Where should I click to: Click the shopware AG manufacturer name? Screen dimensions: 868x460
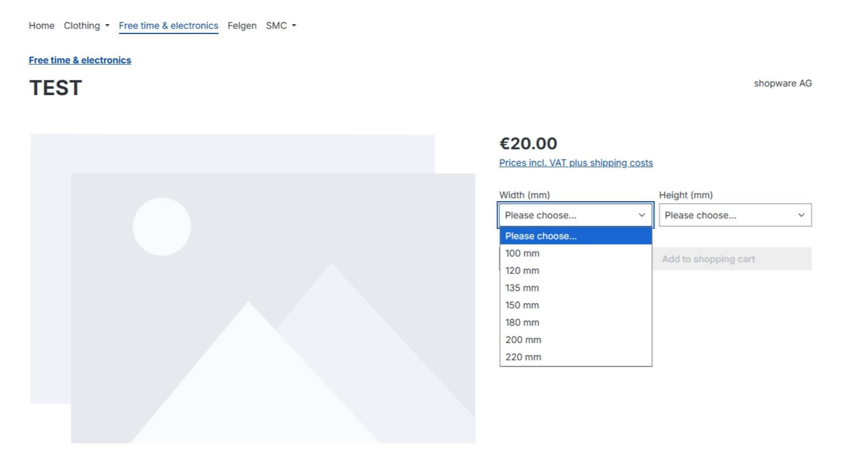[783, 83]
